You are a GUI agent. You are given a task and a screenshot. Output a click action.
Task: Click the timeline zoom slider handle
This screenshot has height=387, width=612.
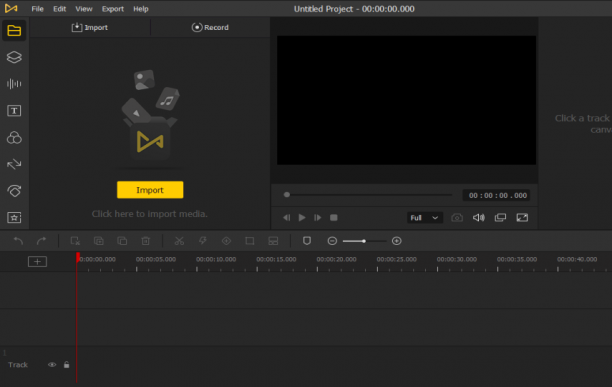[x=363, y=241]
